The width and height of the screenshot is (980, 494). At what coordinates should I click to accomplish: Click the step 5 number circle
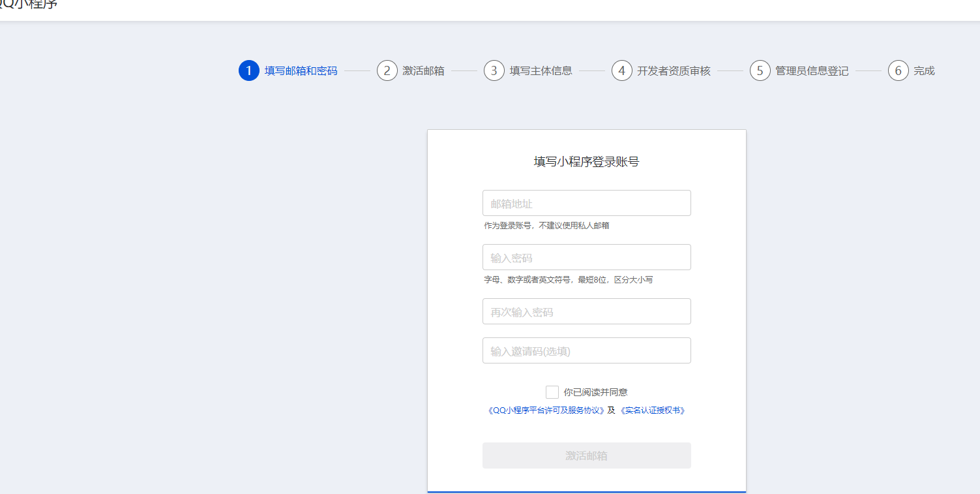[x=760, y=70]
